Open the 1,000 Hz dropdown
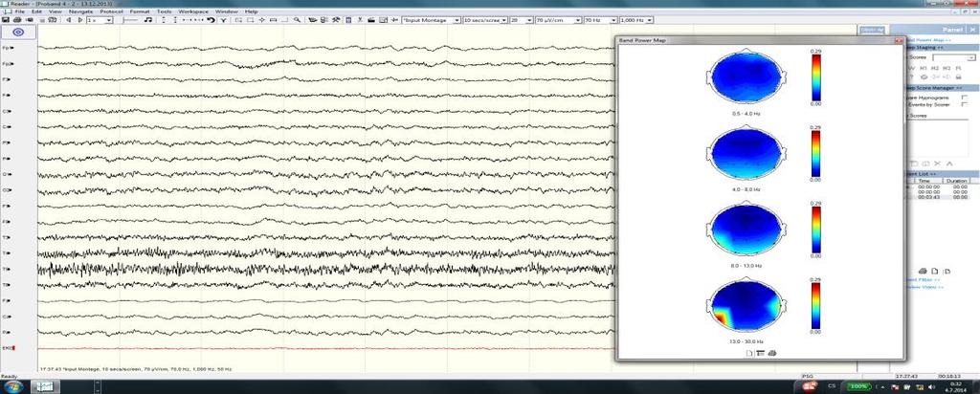Viewport: 980px width, 394px height. pos(636,20)
